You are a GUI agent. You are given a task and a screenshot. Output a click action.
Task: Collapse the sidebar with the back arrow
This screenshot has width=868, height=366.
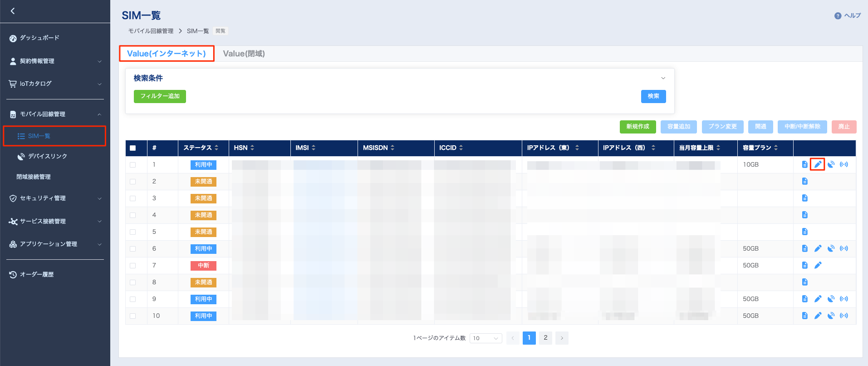(13, 11)
